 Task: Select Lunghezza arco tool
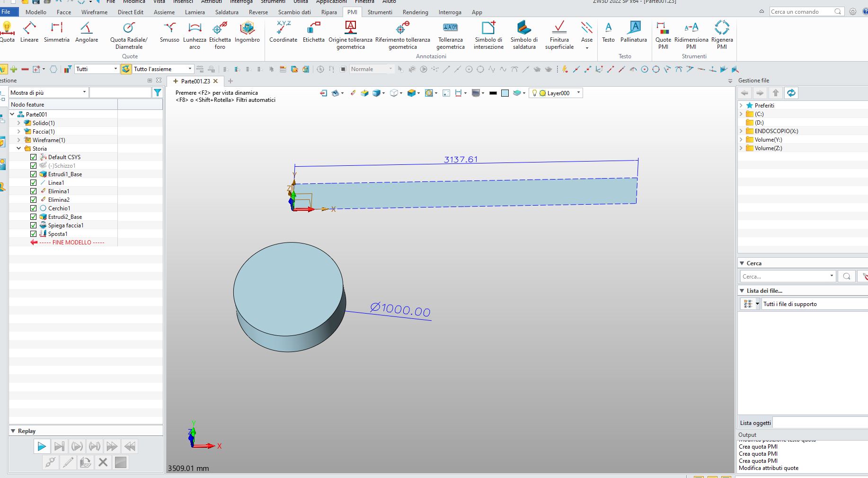click(x=195, y=35)
